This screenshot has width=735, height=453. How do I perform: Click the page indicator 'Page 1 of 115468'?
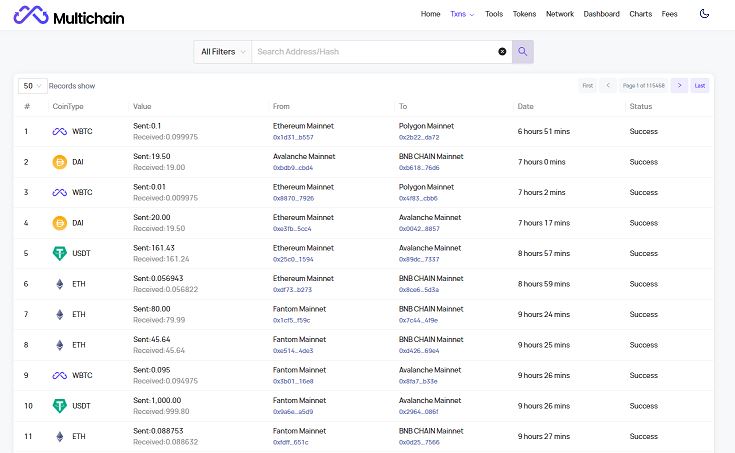[644, 85]
